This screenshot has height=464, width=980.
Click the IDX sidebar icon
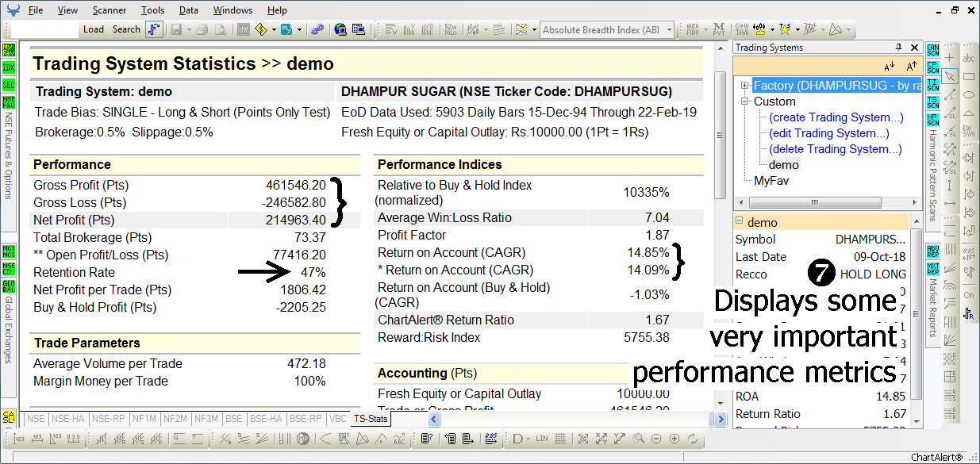click(9, 67)
